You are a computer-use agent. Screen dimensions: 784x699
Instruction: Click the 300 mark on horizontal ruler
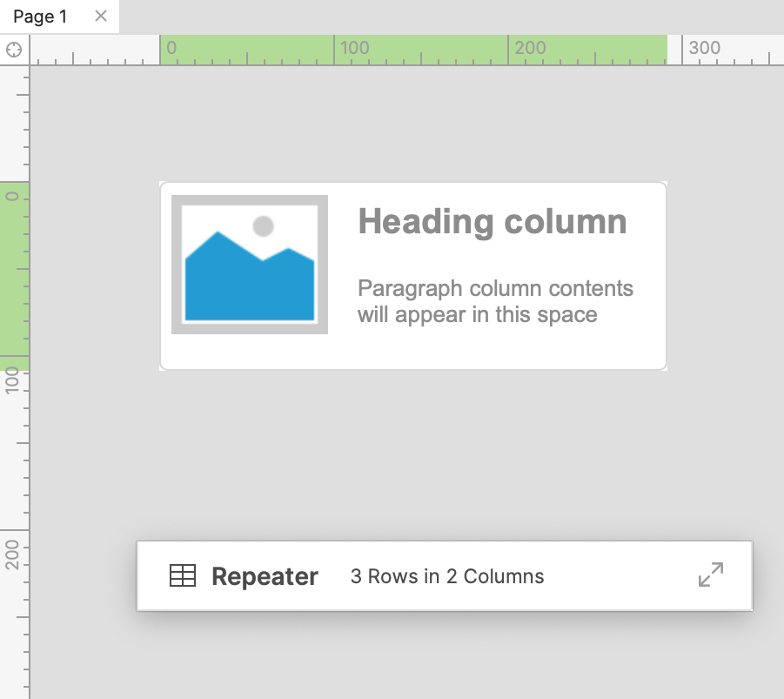point(704,48)
